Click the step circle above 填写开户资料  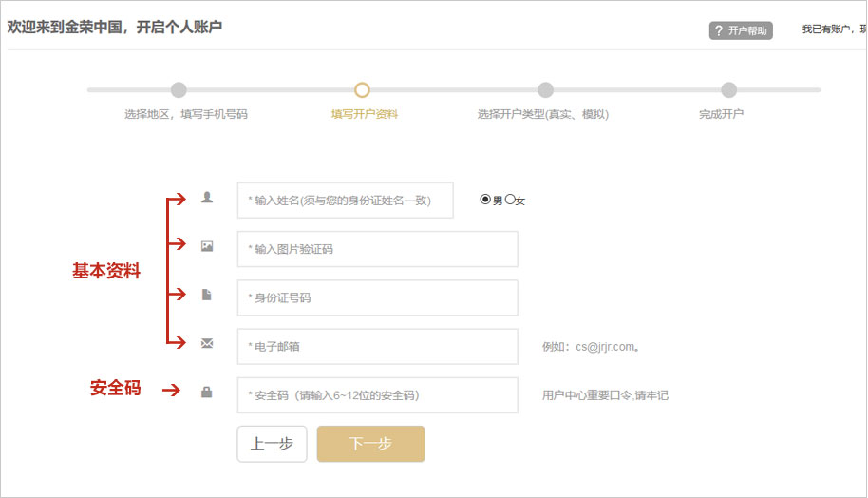click(x=362, y=89)
